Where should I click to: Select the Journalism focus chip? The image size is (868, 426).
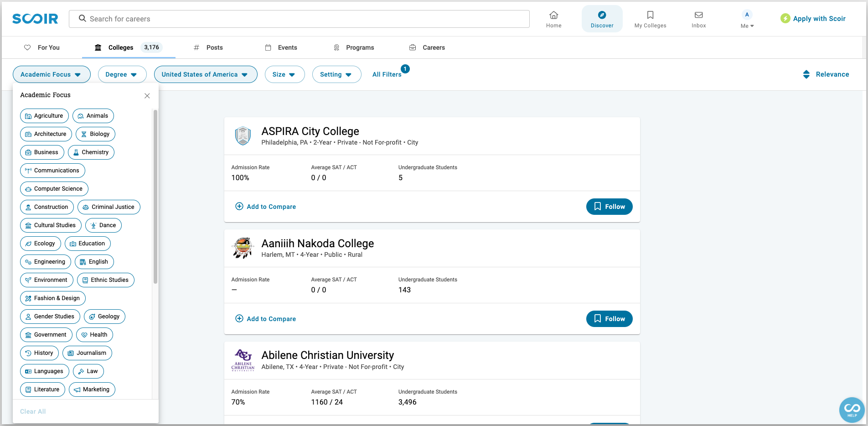tap(87, 353)
